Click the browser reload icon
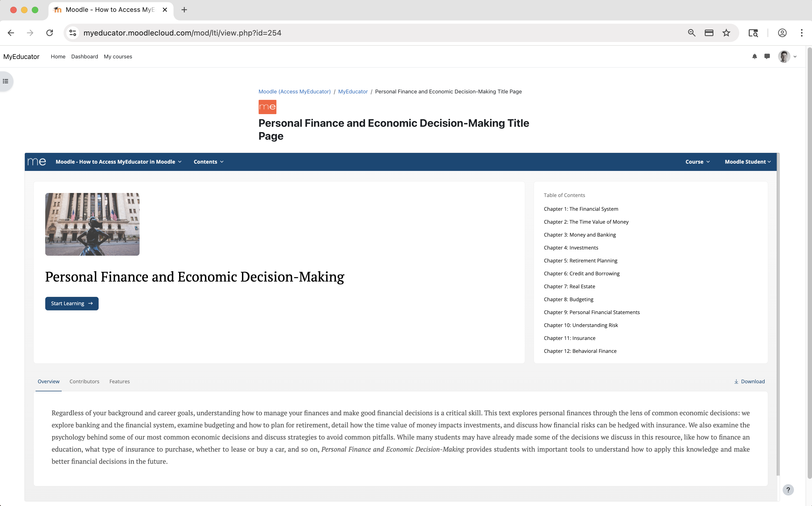812x506 pixels. 50,33
